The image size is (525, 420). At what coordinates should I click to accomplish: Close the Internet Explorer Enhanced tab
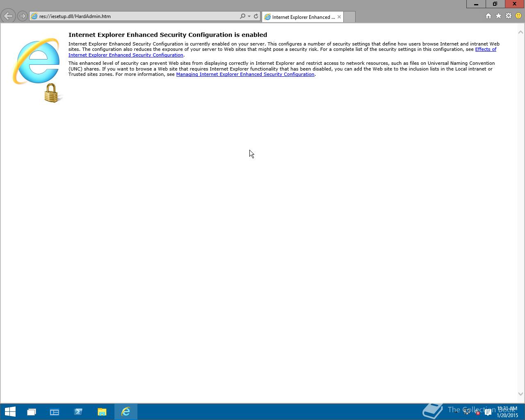pos(339,17)
